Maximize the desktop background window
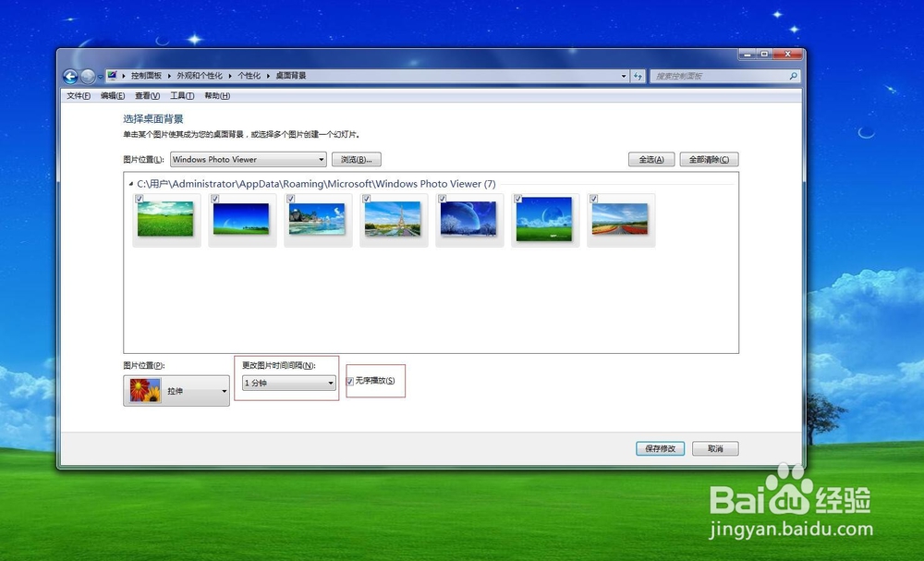 pyautogui.click(x=764, y=55)
